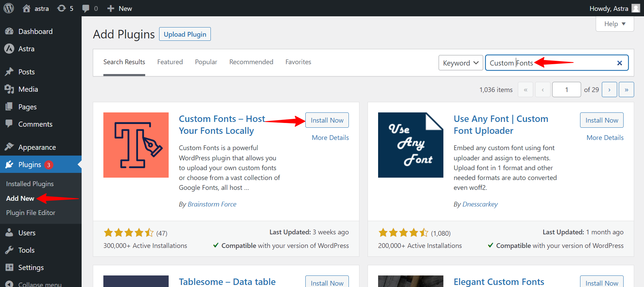This screenshot has width=644, height=287.
Task: Click the Comments speech bubble sidebar icon
Action: click(9, 124)
